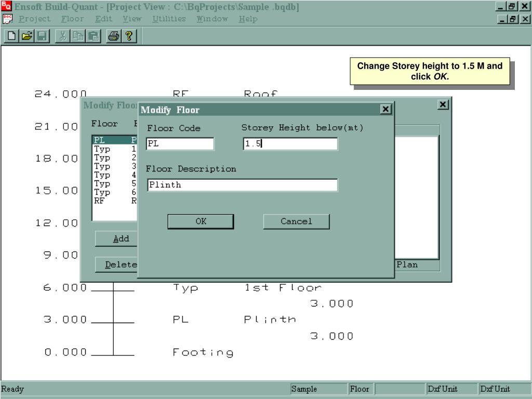The image size is (532, 399).
Task: Click the Copy toolbar icon
Action: [x=78, y=36]
